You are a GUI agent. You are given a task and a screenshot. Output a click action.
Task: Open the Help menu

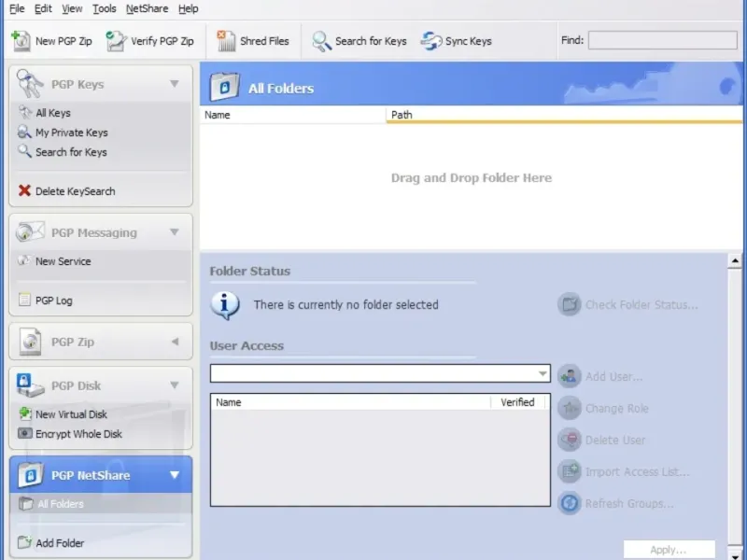pos(189,8)
